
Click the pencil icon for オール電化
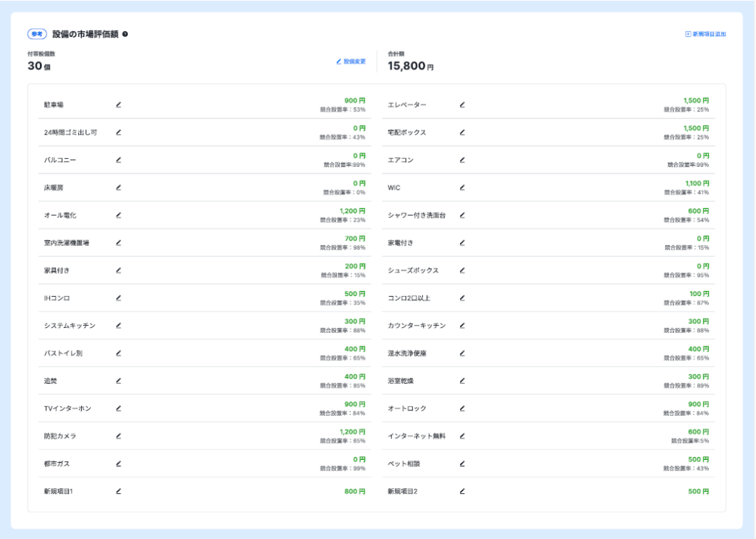click(118, 216)
